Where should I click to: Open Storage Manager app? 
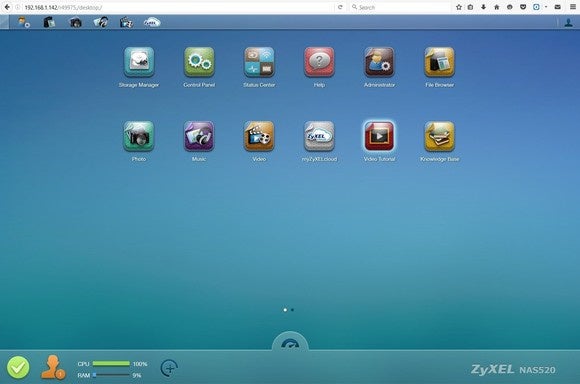[139, 62]
